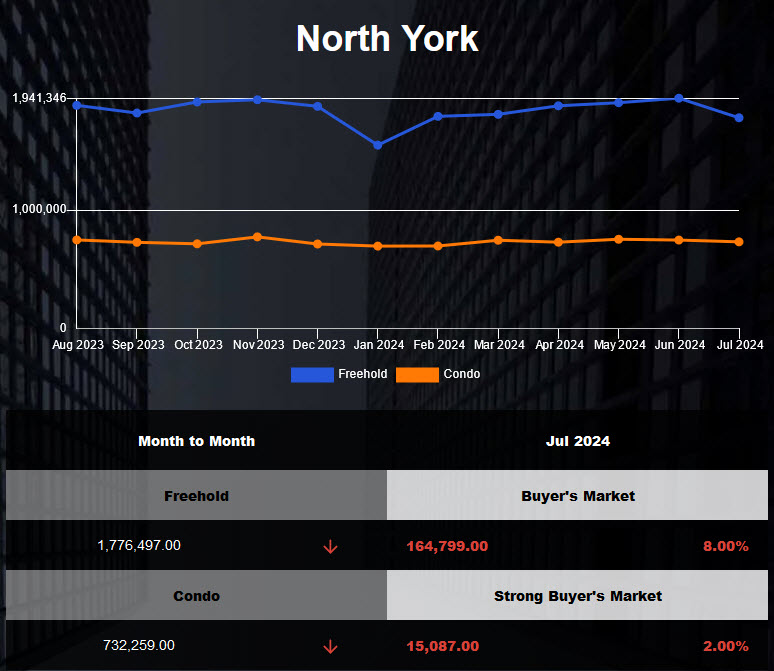The image size is (774, 671).
Task: Click the Condo Jul 2024 data point
Action: pos(739,242)
